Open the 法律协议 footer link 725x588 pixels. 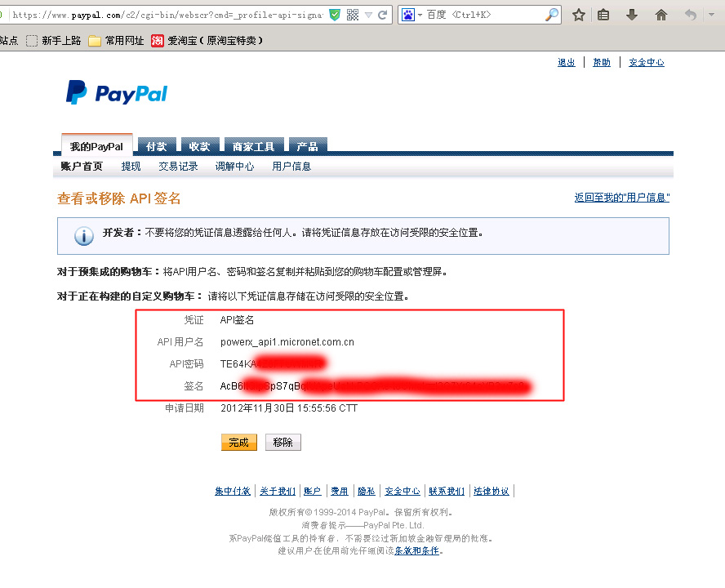coord(491,491)
